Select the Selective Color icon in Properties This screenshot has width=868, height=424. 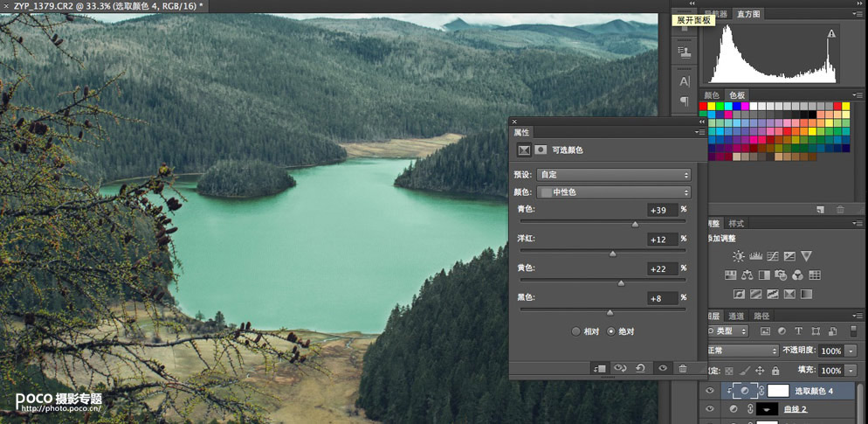coord(524,149)
